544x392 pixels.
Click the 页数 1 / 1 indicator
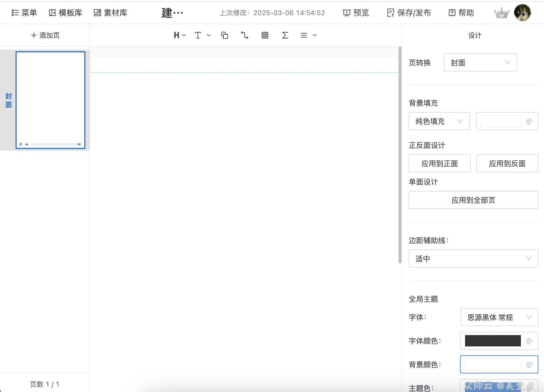(x=45, y=384)
